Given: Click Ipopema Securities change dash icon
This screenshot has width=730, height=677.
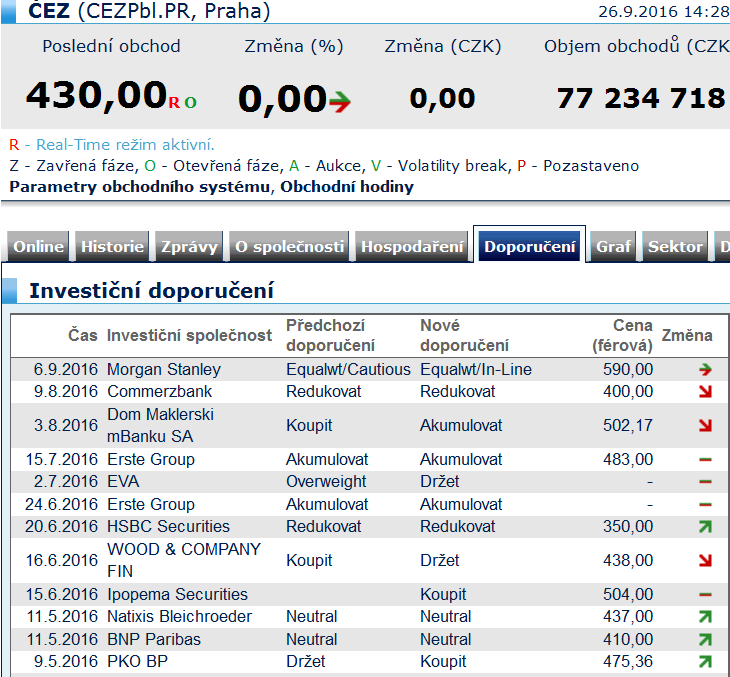Looking at the screenshot, I should [705, 595].
